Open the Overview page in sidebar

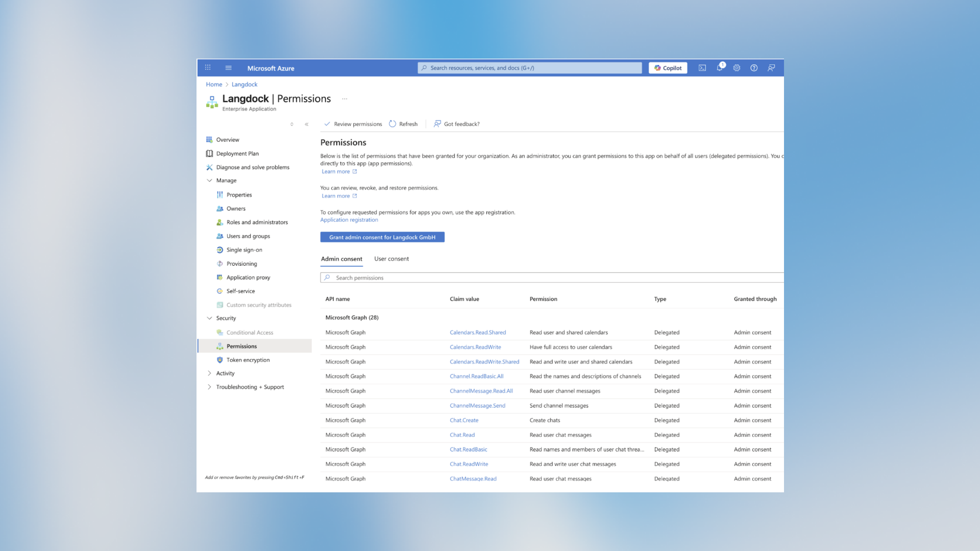pos(228,139)
